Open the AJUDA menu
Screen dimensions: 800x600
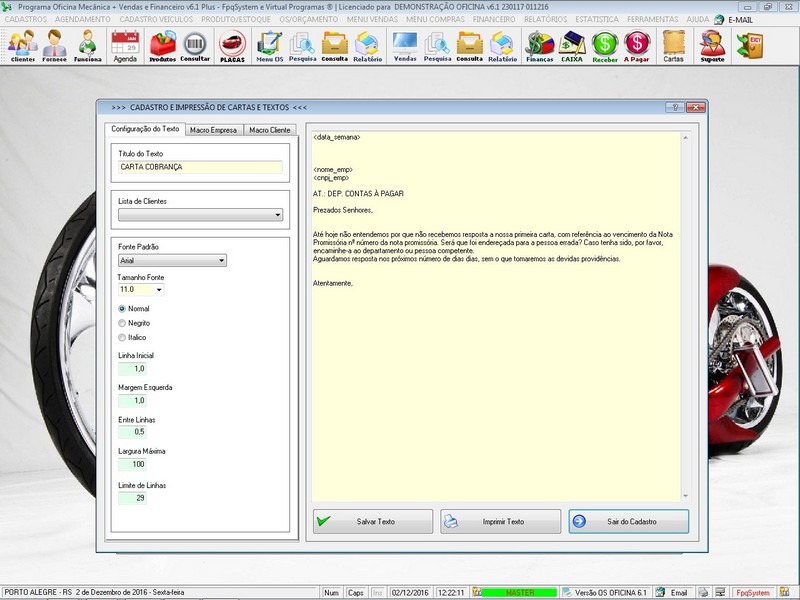pyautogui.click(x=697, y=19)
